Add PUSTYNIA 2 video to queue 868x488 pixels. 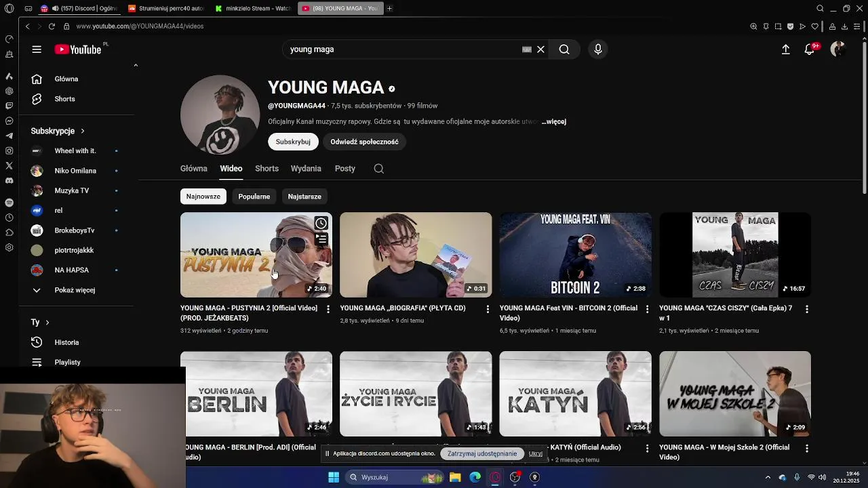pos(321,239)
